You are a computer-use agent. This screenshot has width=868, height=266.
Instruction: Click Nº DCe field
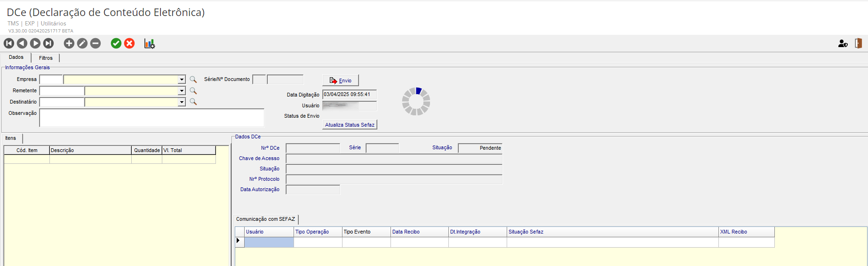click(x=313, y=148)
